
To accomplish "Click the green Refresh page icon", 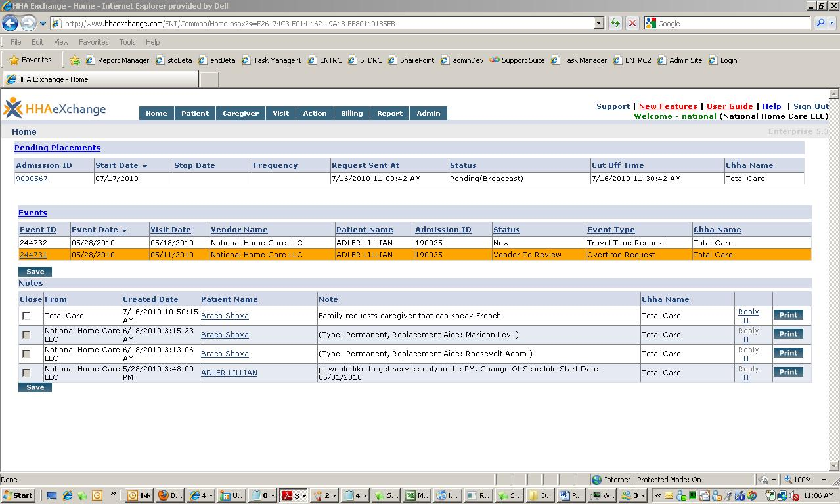I will [615, 23].
